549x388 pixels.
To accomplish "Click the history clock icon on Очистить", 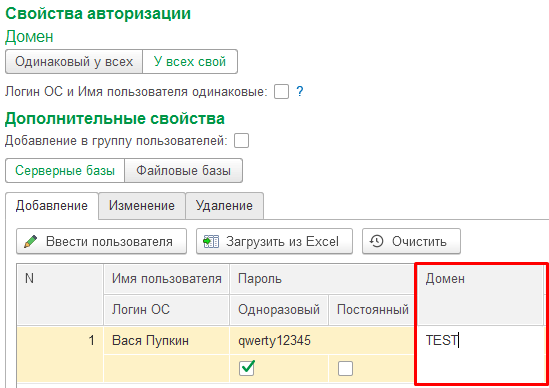I will coord(377,241).
